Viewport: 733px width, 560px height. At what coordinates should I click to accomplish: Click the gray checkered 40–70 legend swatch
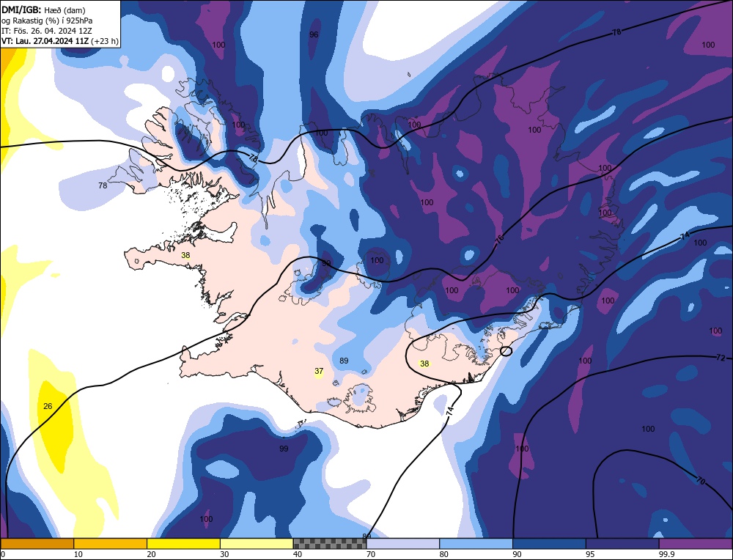(330, 544)
